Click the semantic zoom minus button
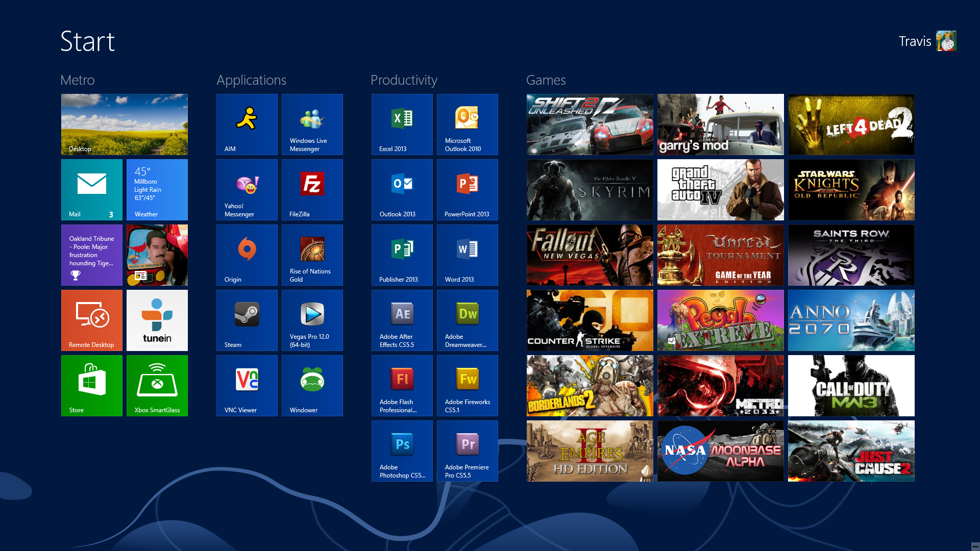This screenshot has width=980, height=551. point(975,546)
